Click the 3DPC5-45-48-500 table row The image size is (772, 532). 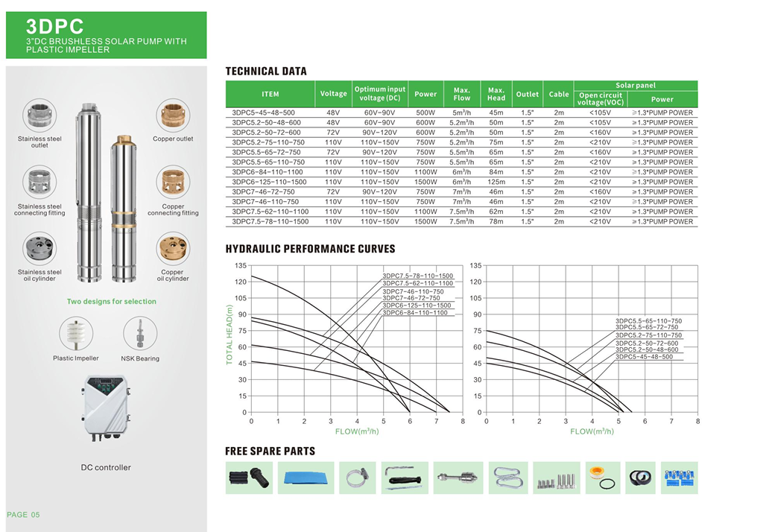[461, 113]
